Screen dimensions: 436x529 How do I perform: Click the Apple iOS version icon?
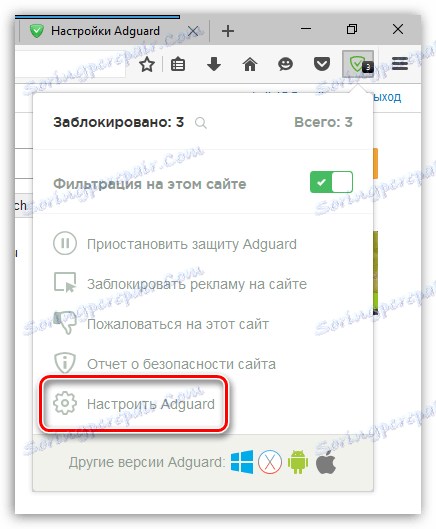(x=326, y=462)
